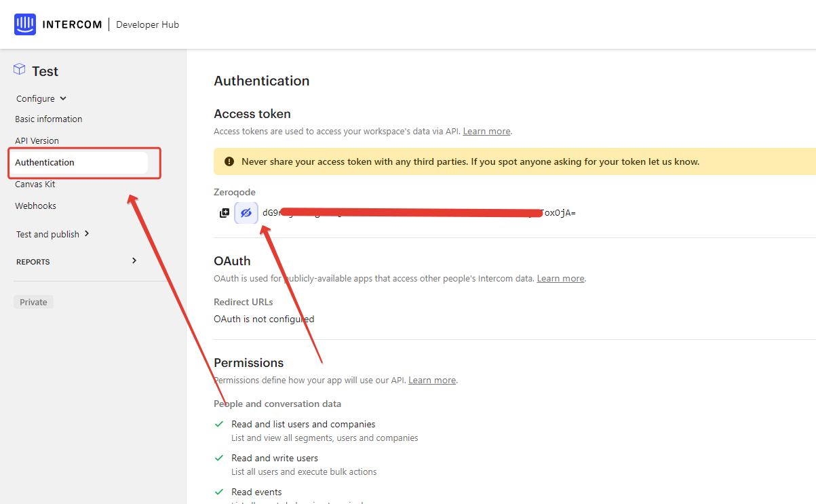Image resolution: width=816 pixels, height=504 pixels.
Task: Click 'OAuth is not configured' text
Action: pos(264,319)
